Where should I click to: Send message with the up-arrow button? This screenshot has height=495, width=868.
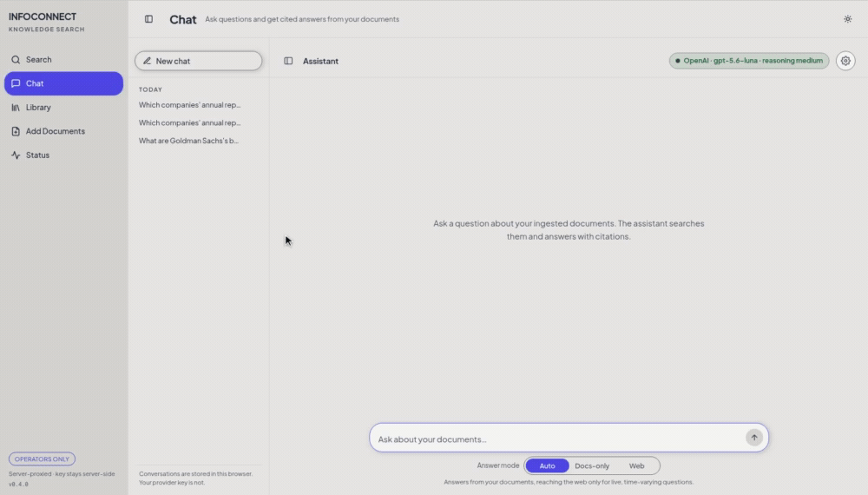754,438
